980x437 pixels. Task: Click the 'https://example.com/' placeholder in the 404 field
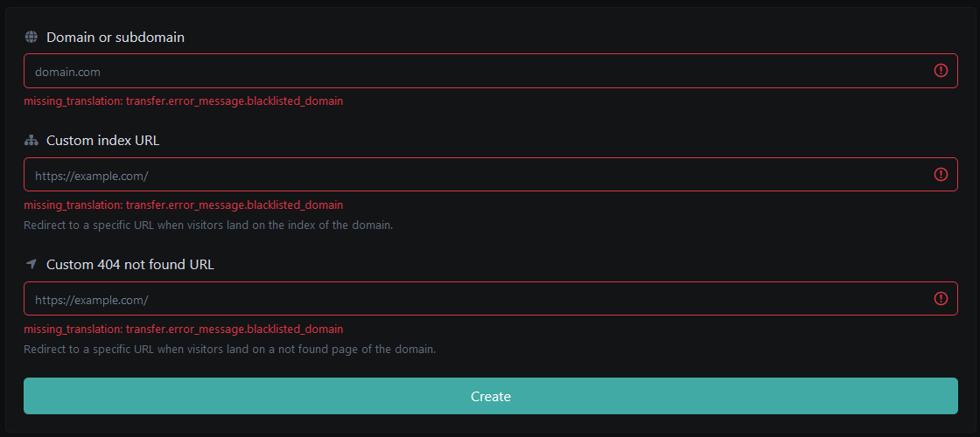point(92,300)
